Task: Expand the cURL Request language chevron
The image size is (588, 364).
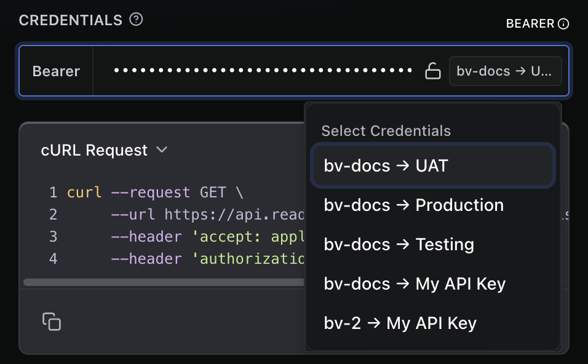Action: pyautogui.click(x=162, y=149)
